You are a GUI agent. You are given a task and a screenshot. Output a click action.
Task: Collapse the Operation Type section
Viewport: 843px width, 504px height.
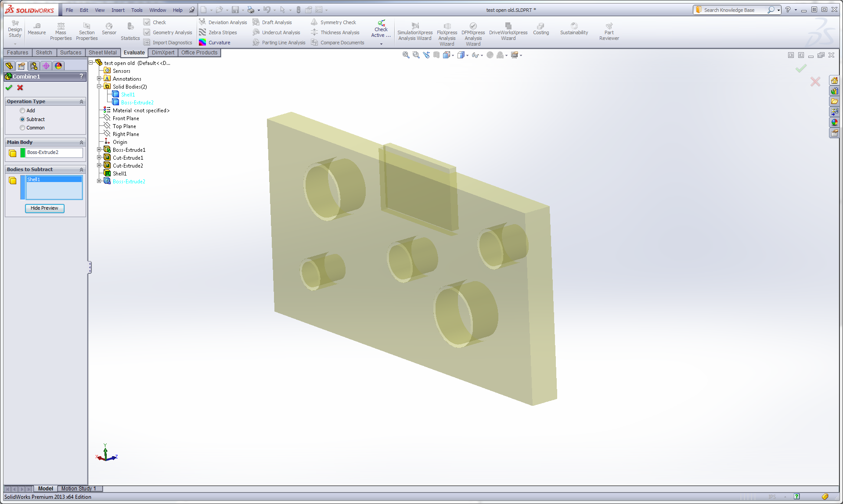pyautogui.click(x=81, y=101)
